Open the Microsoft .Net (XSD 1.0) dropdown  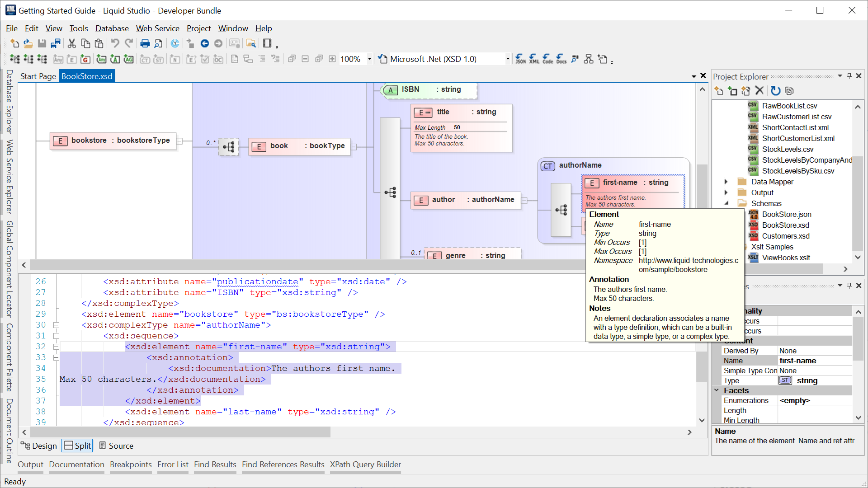click(x=506, y=59)
